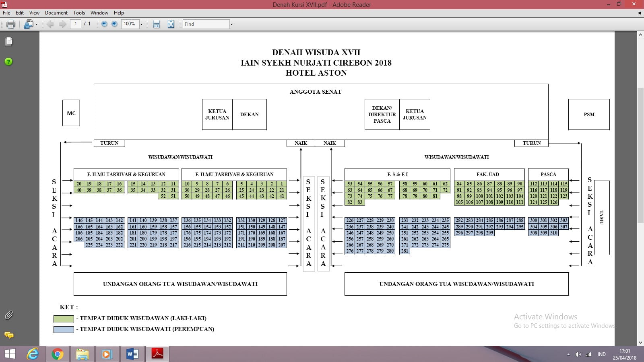The width and height of the screenshot is (644, 362).
Task: Toggle fit one full page view
Action: coord(171,24)
